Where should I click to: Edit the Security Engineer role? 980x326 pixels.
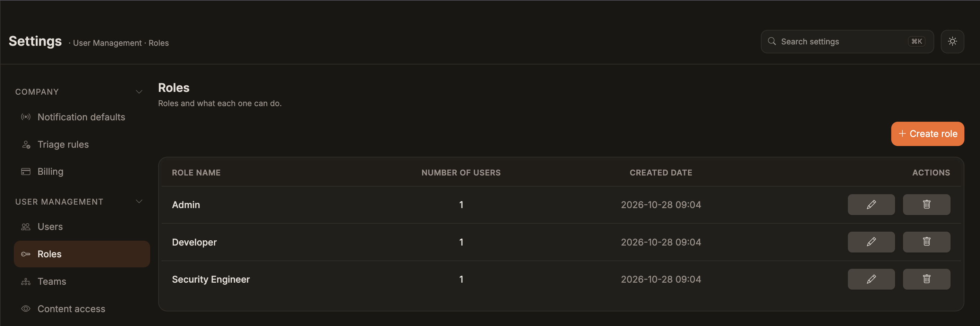pos(871,279)
